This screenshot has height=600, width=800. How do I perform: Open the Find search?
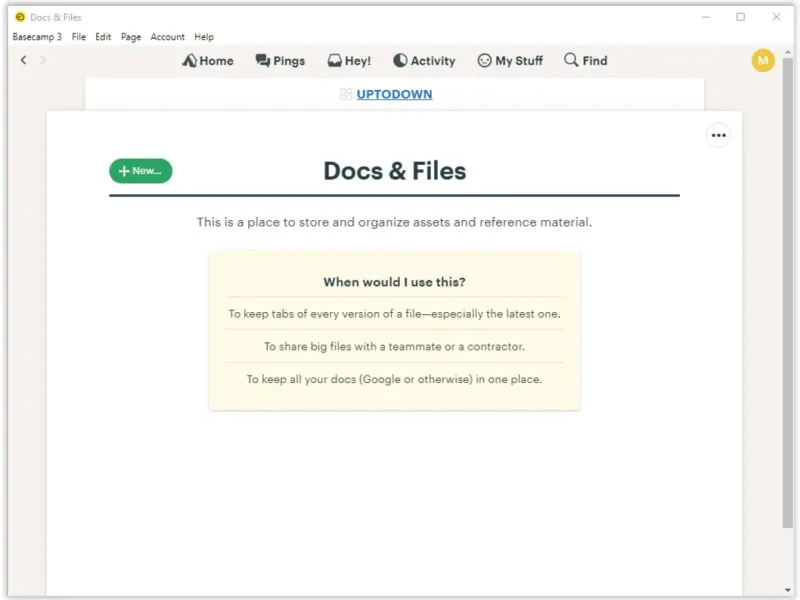tap(586, 61)
